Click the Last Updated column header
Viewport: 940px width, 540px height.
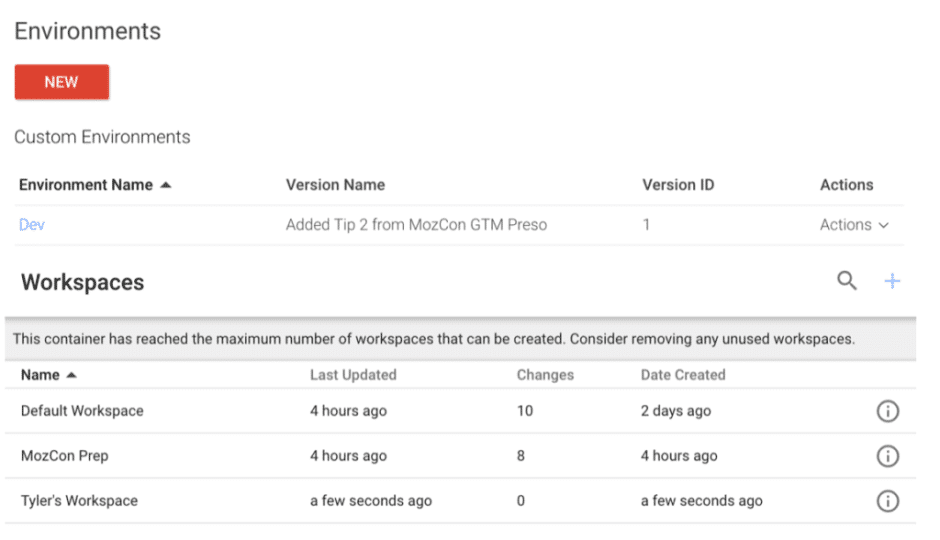[353, 375]
